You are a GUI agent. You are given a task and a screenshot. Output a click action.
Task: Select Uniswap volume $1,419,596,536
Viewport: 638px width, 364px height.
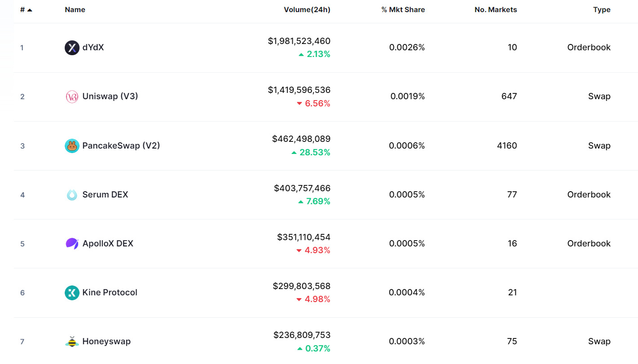(299, 90)
